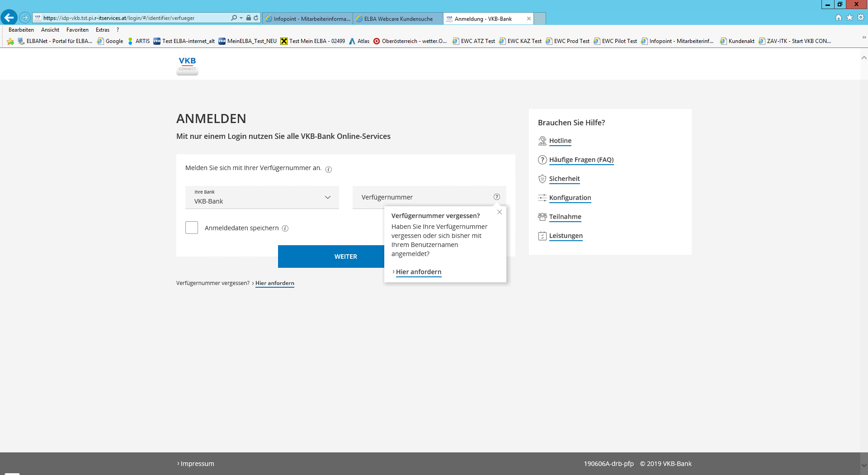The width and height of the screenshot is (868, 475).
Task: Click the VKB Connect logo
Action: pos(187,66)
